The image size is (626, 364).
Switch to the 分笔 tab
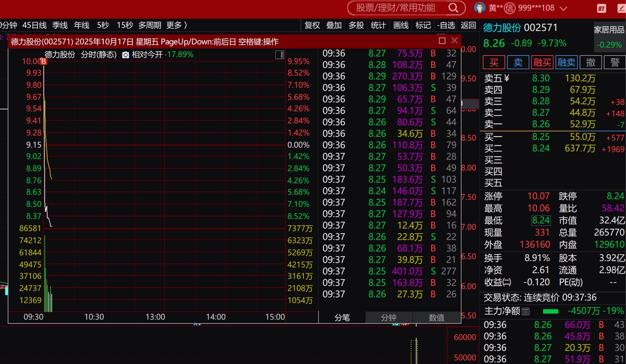[342, 318]
